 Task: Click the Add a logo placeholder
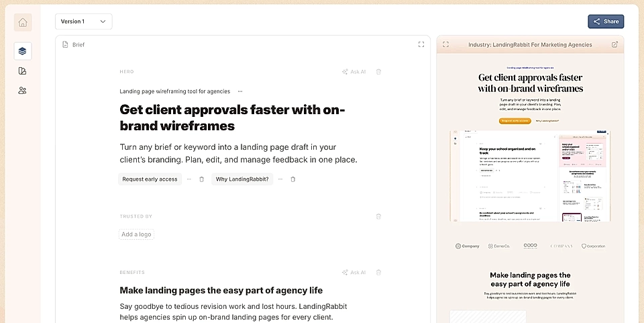tap(136, 234)
